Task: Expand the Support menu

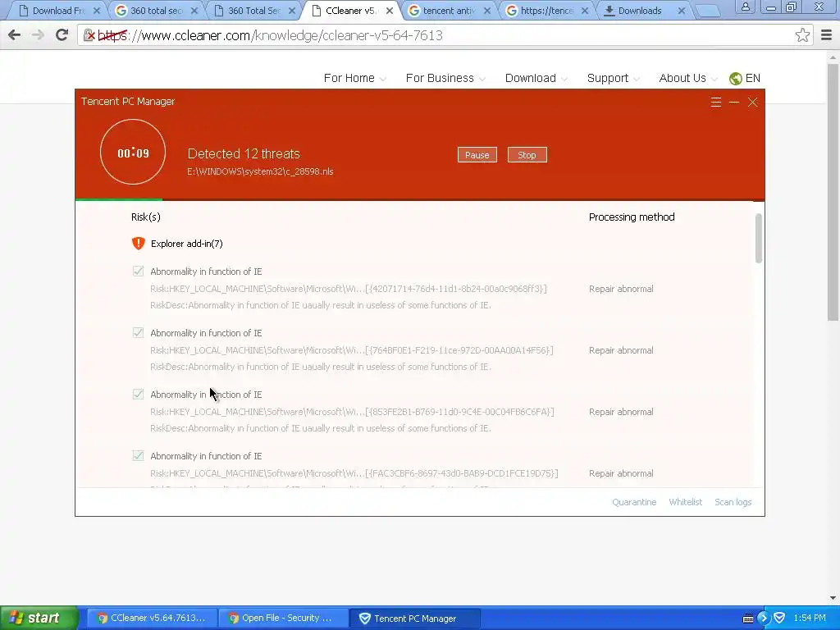Action: click(x=613, y=78)
